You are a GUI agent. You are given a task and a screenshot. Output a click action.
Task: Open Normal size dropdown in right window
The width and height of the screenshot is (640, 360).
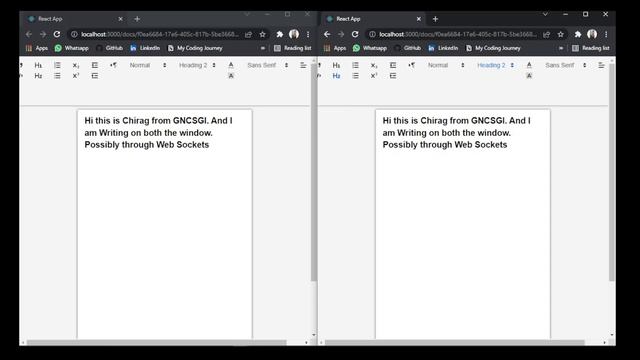pos(446,65)
